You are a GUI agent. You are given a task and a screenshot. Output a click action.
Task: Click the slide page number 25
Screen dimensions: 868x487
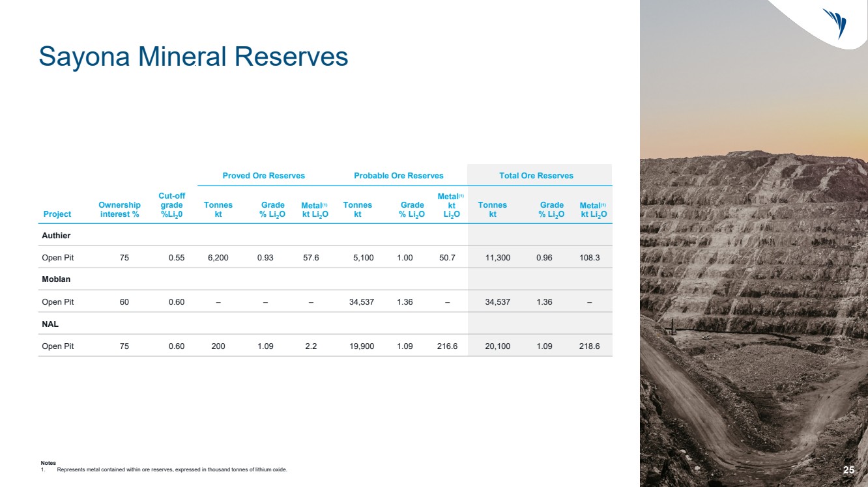[x=848, y=470]
